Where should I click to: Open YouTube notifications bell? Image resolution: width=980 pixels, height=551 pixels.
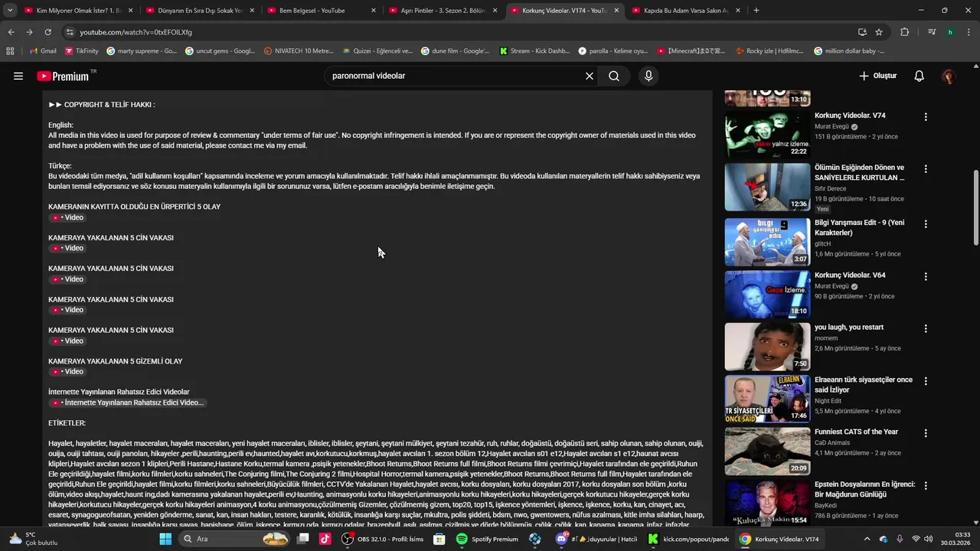coord(920,76)
